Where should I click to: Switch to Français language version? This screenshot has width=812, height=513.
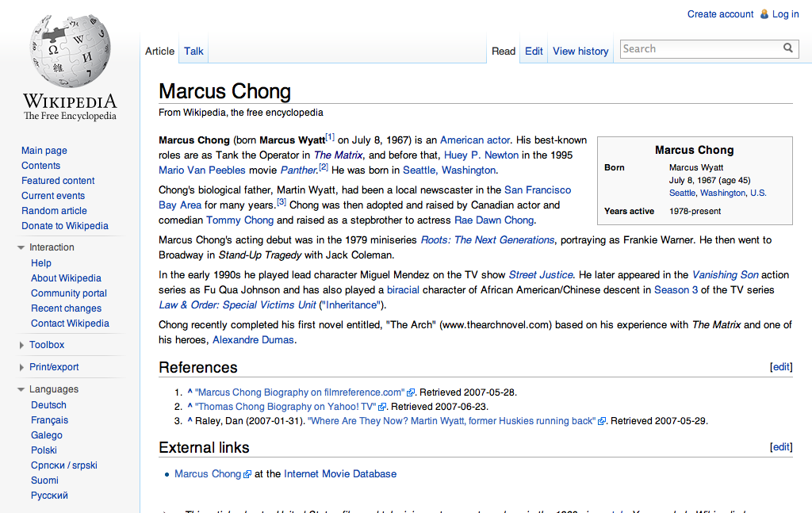tap(50, 419)
